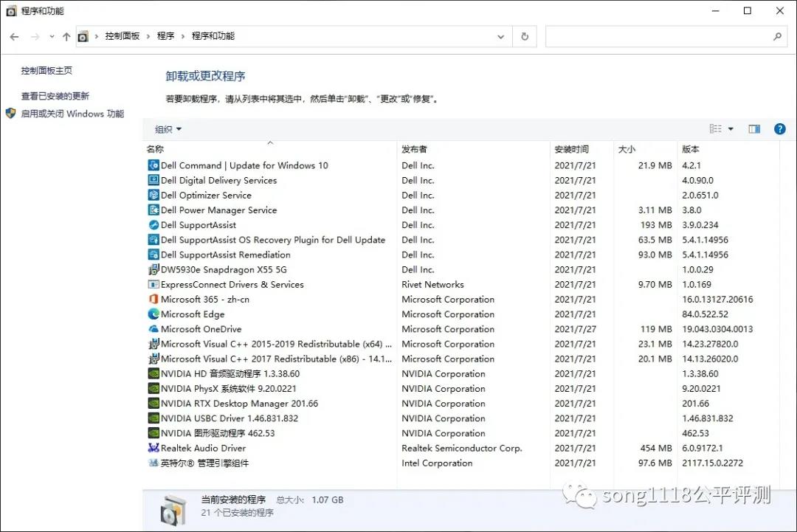This screenshot has height=532, width=797.
Task: Click the Dell Power Manager Service icon
Action: pyautogui.click(x=153, y=210)
